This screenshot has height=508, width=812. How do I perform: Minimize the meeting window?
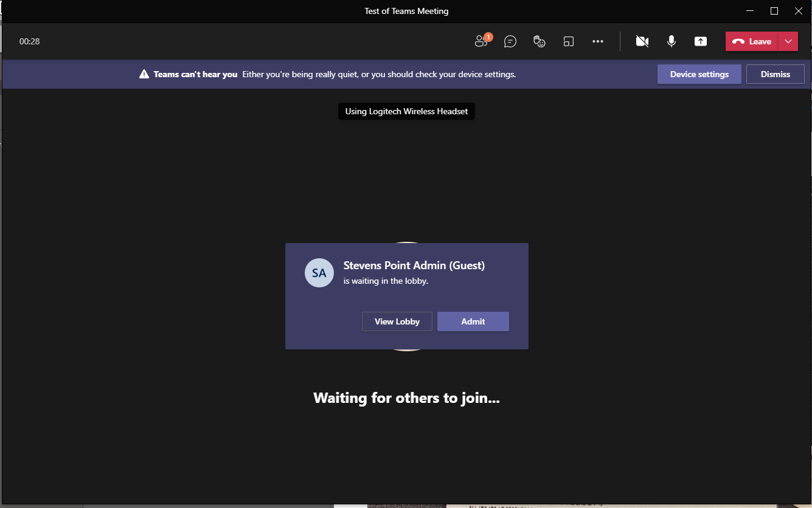(749, 11)
